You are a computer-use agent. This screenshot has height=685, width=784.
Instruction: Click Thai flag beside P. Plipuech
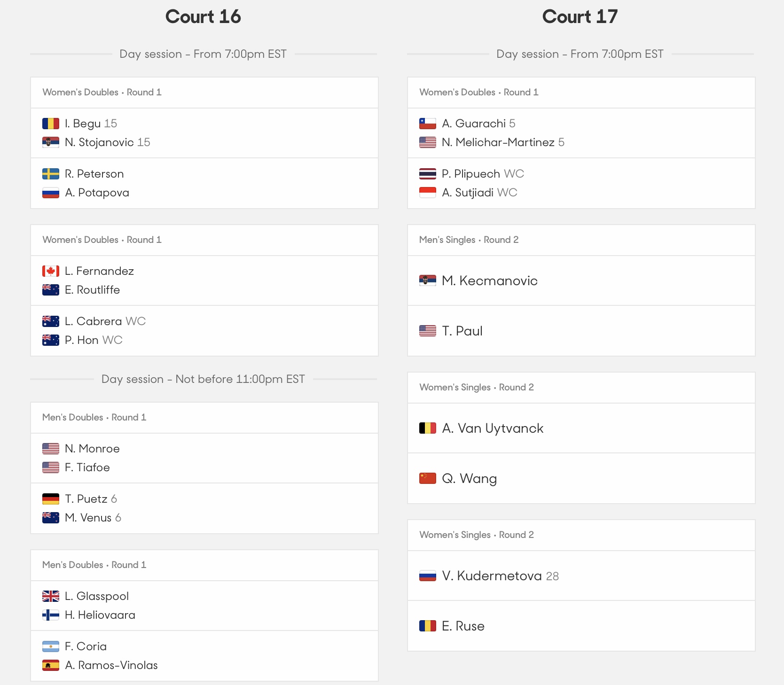[428, 174]
